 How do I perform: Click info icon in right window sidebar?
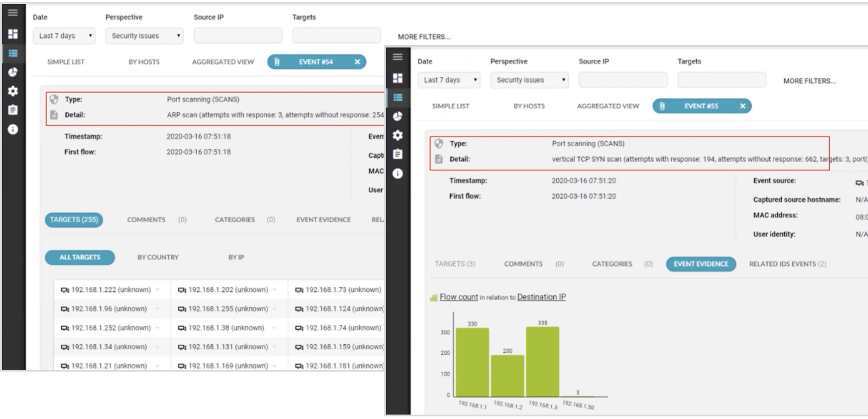pos(397,174)
